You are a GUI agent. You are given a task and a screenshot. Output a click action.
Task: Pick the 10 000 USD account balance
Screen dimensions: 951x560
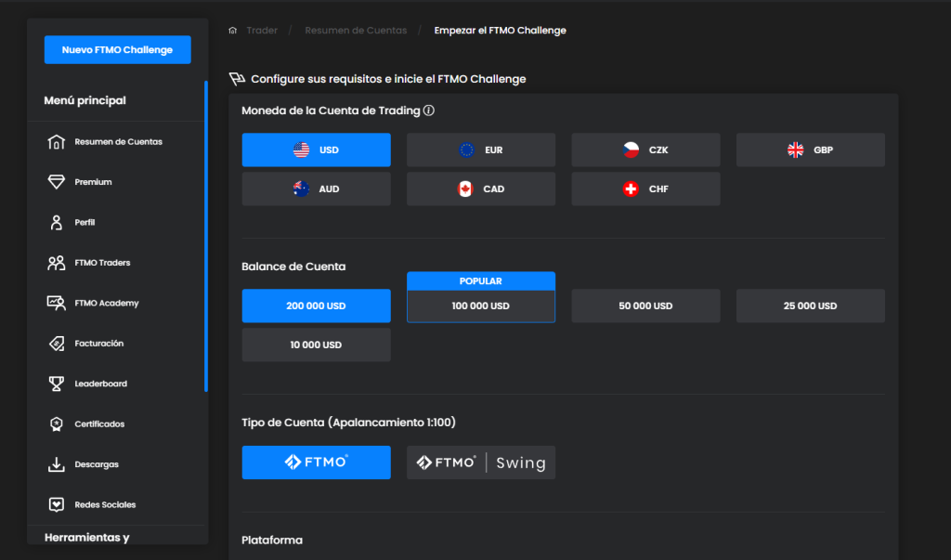pyautogui.click(x=316, y=345)
